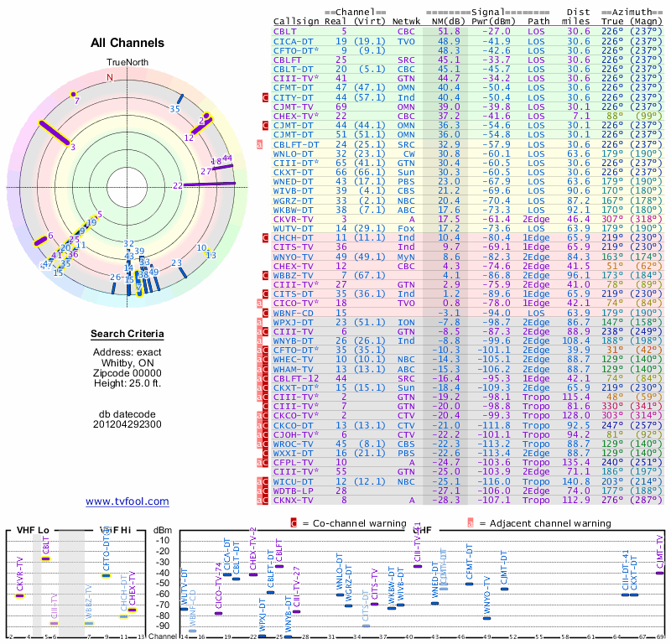Select the CKNX-TV callsign in the table
The image size is (671, 644).
[x=294, y=500]
